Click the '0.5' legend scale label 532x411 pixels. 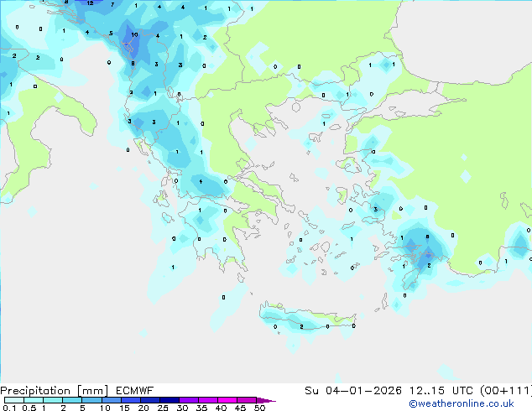(x=29, y=408)
